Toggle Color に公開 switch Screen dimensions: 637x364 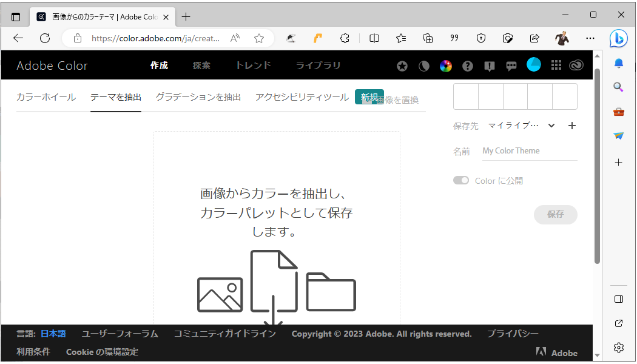coord(461,180)
